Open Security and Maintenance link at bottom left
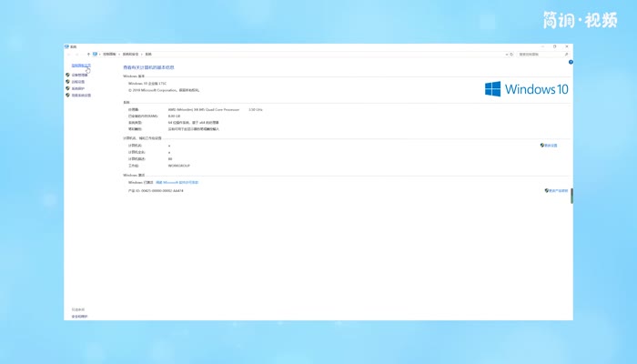637x364 pixels. coord(80,316)
